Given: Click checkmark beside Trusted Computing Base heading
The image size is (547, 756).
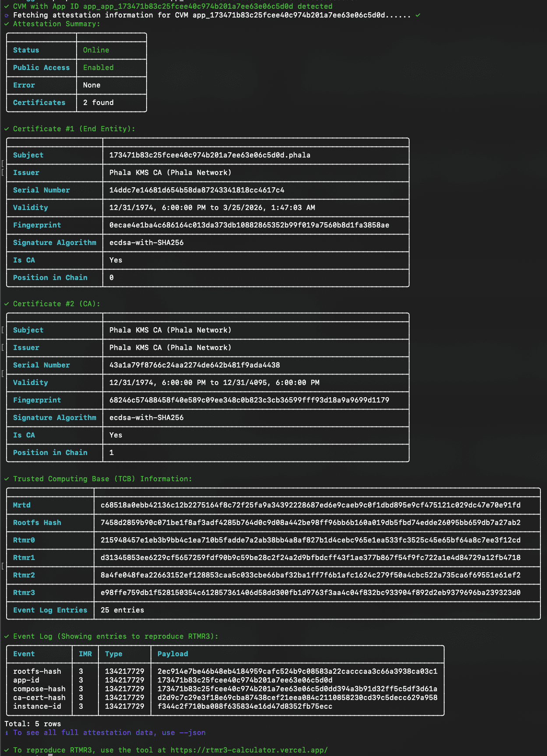Looking at the screenshot, I should click(x=7, y=479).
